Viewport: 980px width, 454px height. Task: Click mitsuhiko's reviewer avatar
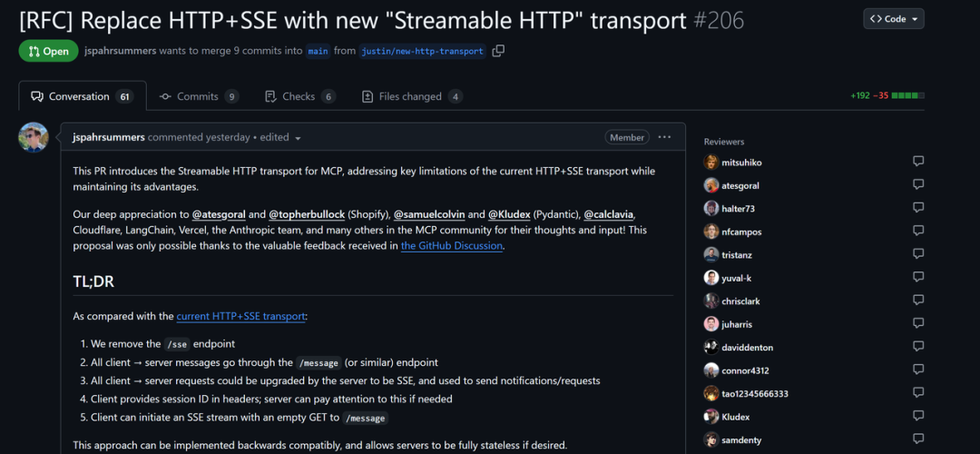711,162
